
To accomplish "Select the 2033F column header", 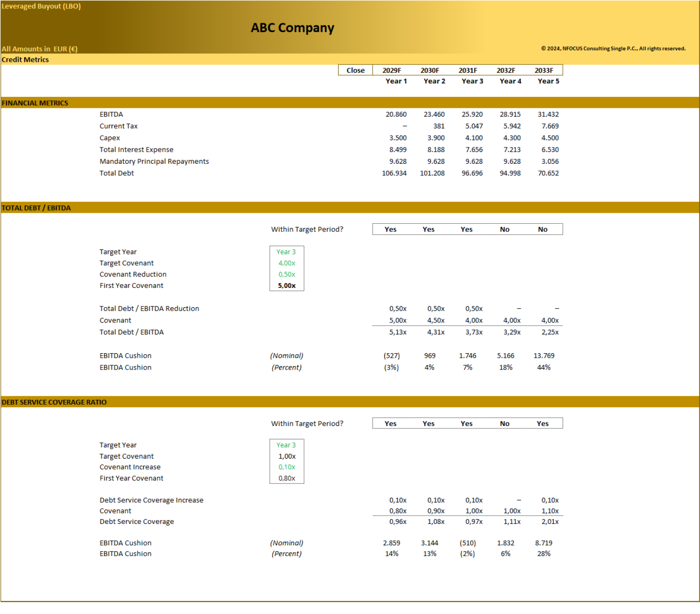I will pyautogui.click(x=544, y=70).
